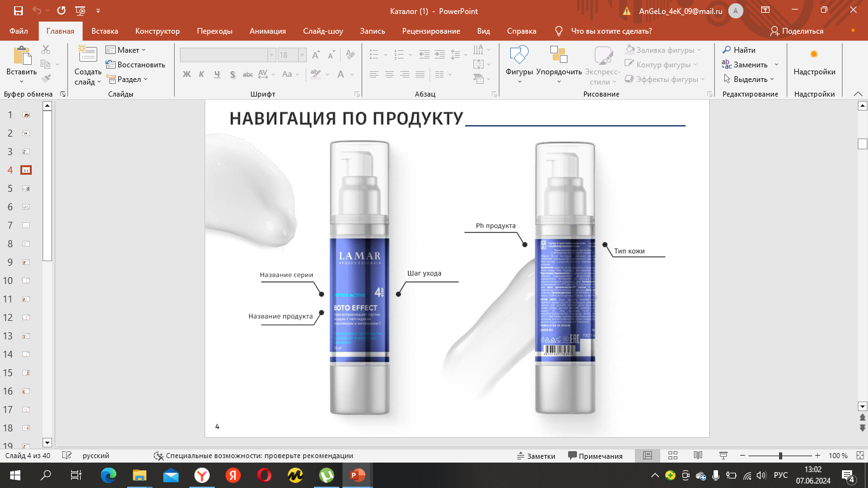Viewport: 868px width, 488px height.
Task: Toggle Comments (Примечания) pane
Action: coord(595,456)
